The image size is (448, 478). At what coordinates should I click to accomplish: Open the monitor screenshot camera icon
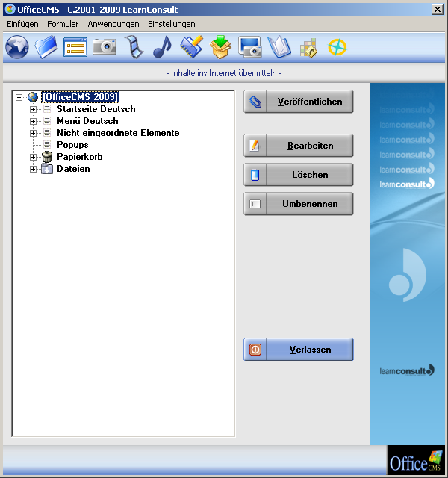250,47
